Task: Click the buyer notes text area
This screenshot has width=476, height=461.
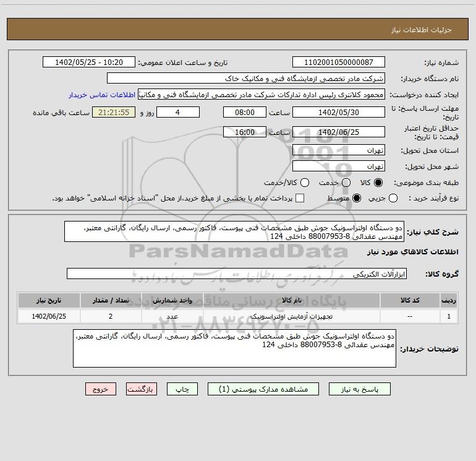Action: pos(235,348)
